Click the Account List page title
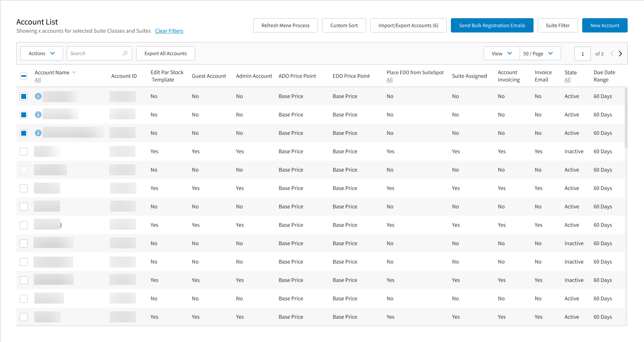Viewport: 644px width, 342px height. (x=37, y=22)
